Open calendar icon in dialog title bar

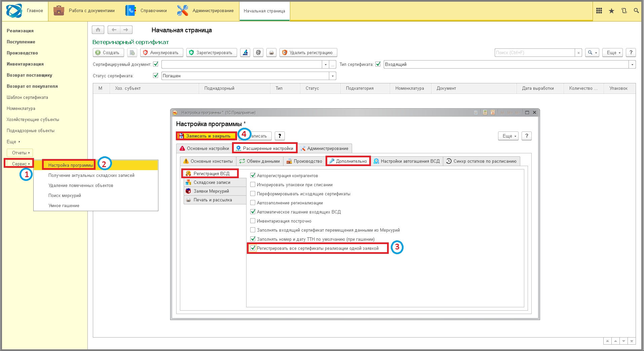click(493, 113)
